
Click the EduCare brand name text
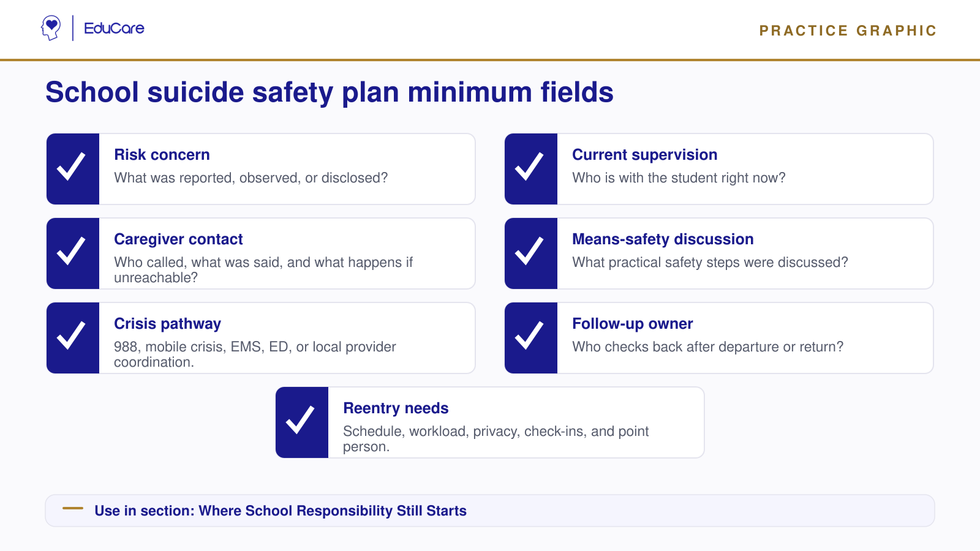tap(114, 28)
